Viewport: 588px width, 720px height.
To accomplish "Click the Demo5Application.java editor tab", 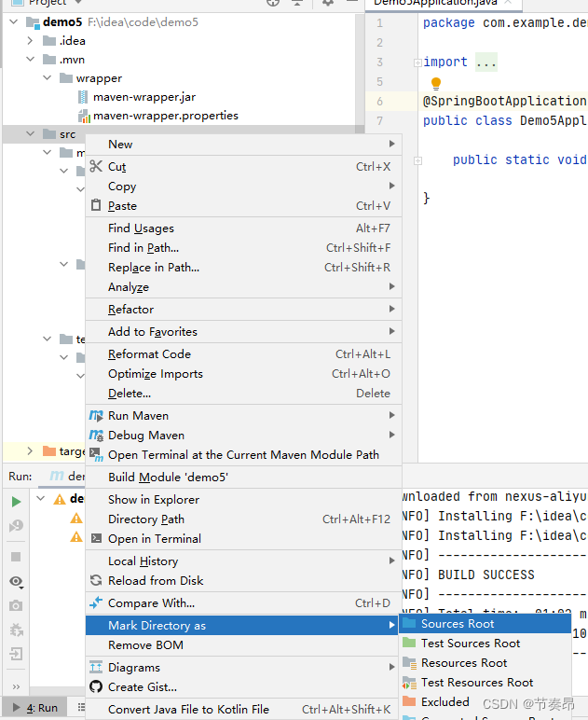I will (443, 4).
